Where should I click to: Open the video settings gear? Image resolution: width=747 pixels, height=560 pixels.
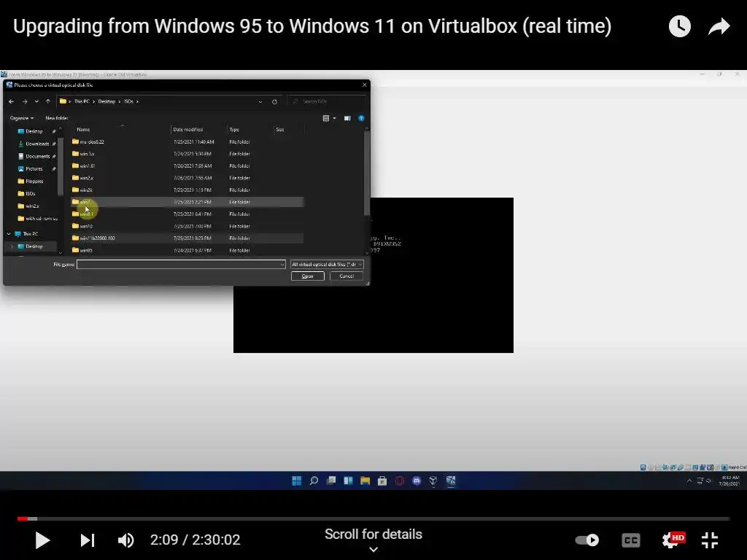click(x=671, y=540)
